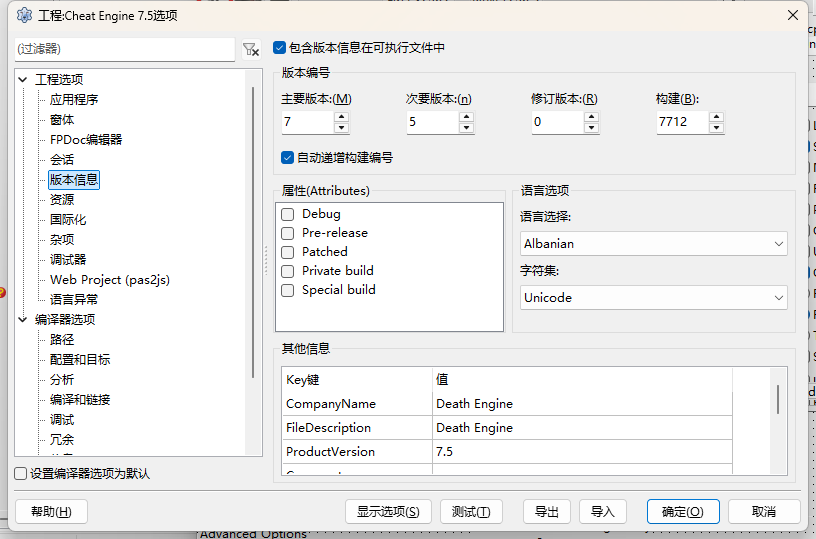
Task: Click the ProductVersion key cell
Action: 358,452
